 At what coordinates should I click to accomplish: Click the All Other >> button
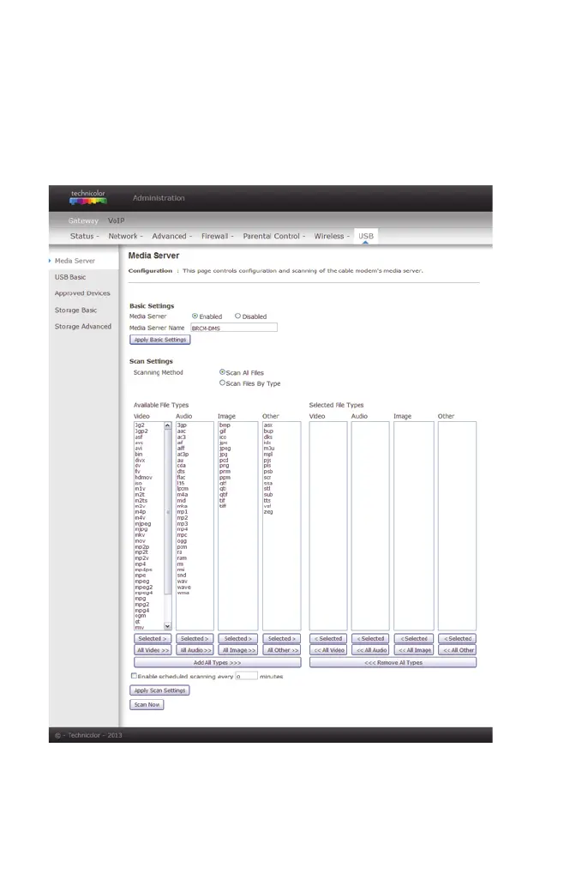(282, 650)
